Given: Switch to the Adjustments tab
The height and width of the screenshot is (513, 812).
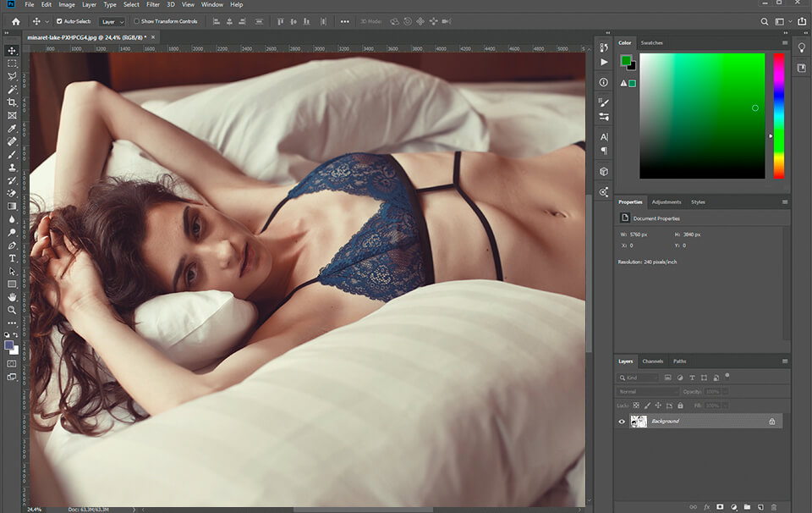Looking at the screenshot, I should coord(667,202).
